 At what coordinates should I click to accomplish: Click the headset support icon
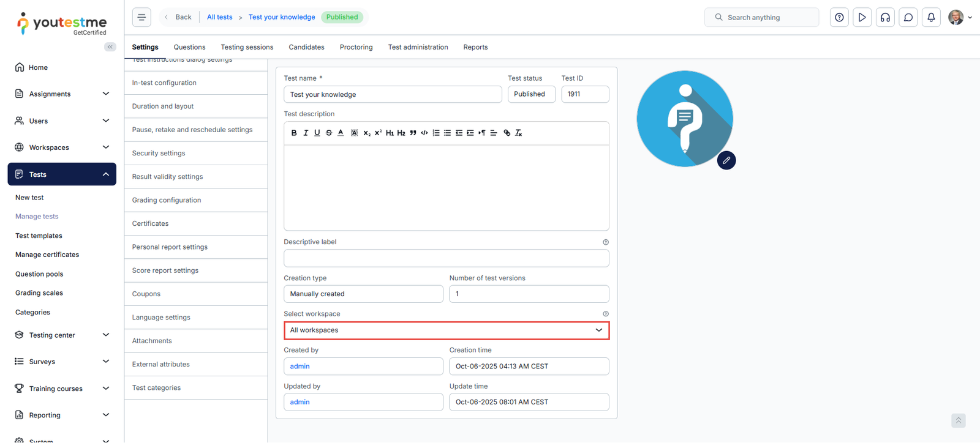tap(885, 17)
